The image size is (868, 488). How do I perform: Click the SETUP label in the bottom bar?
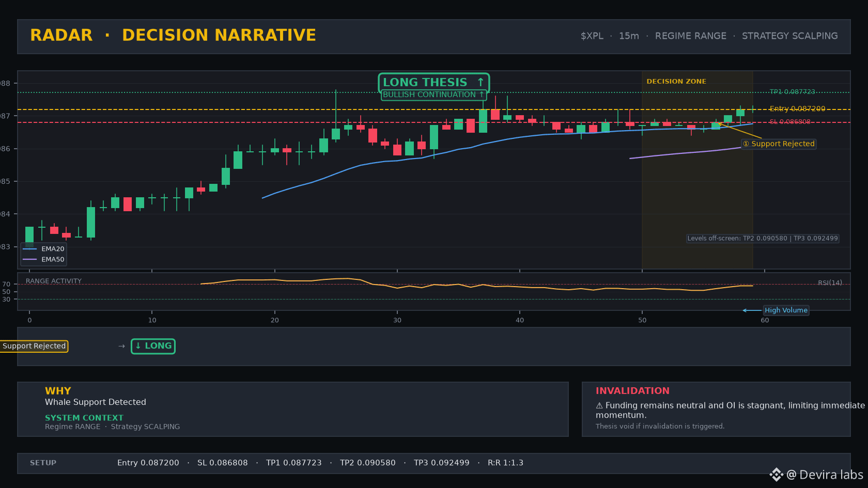[43, 463]
